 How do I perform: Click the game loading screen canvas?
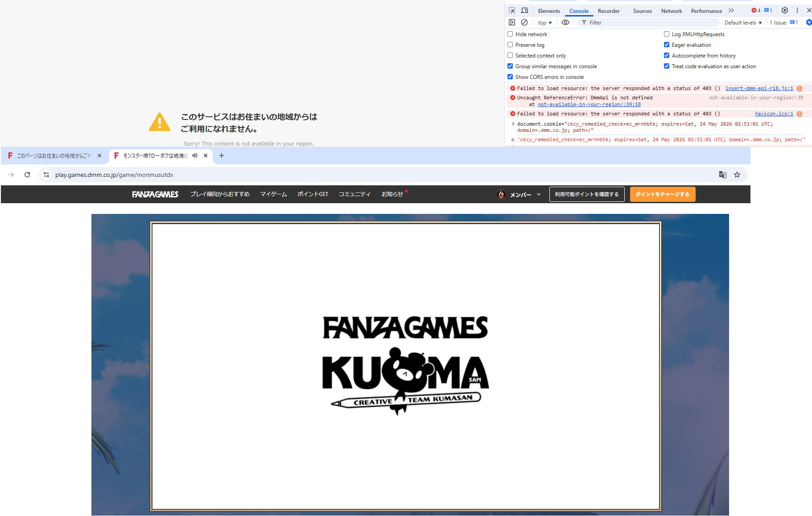click(406, 366)
